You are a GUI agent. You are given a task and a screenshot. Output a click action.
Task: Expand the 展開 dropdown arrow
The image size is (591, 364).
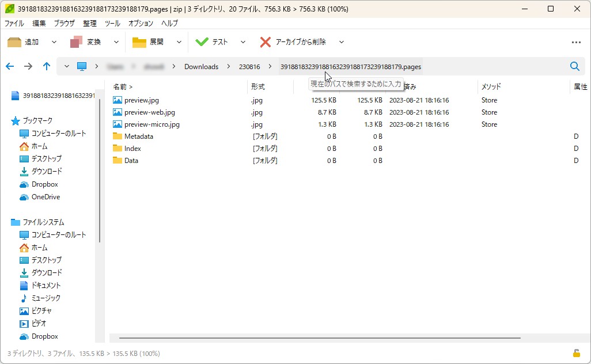(179, 42)
